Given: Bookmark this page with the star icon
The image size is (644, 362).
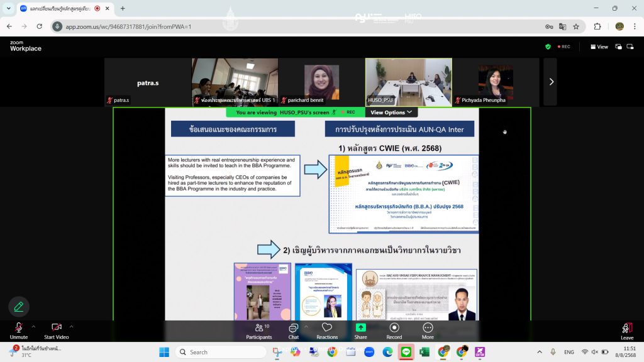Looking at the screenshot, I should [575, 26].
